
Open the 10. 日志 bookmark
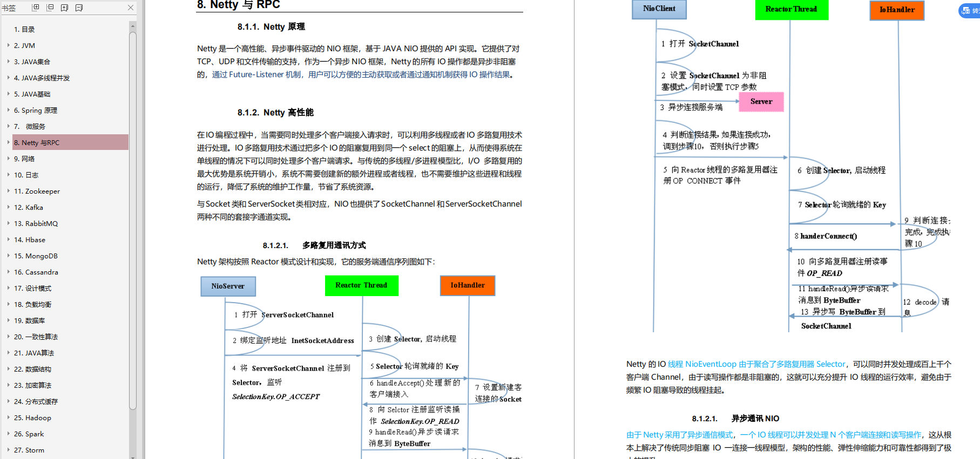click(x=26, y=175)
